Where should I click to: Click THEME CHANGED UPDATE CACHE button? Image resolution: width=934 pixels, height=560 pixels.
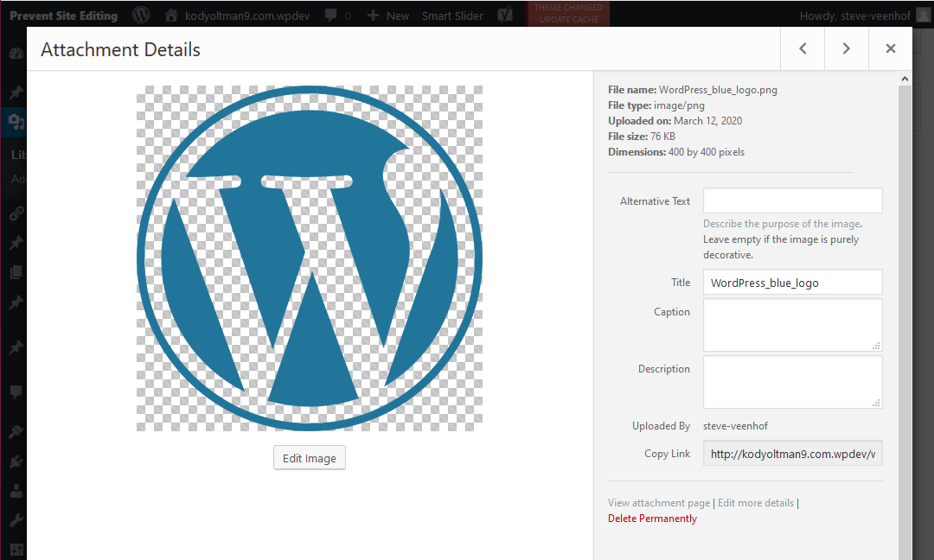tap(568, 14)
